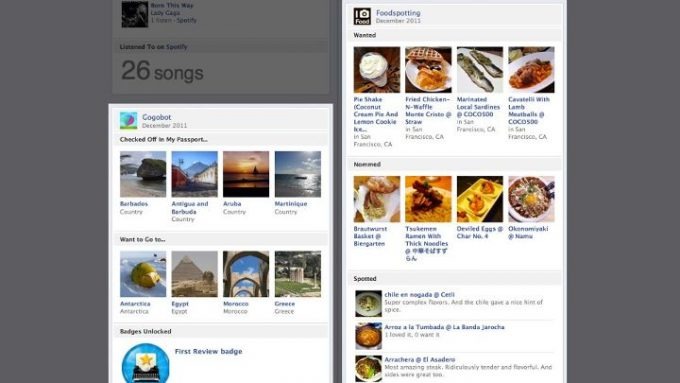Follow the Spotify link under Lady Gaga
The height and width of the screenshot is (383, 680).
click(186, 20)
